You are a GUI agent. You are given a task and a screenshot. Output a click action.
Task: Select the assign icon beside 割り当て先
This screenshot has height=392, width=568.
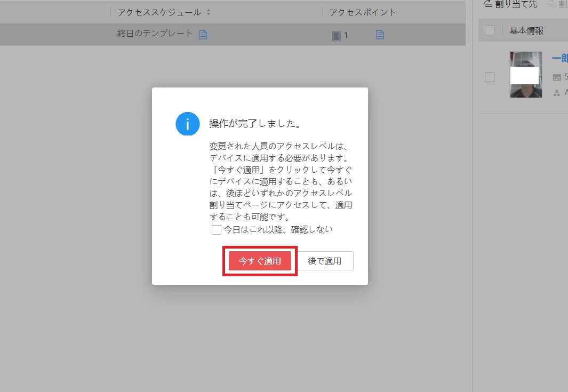click(x=487, y=4)
